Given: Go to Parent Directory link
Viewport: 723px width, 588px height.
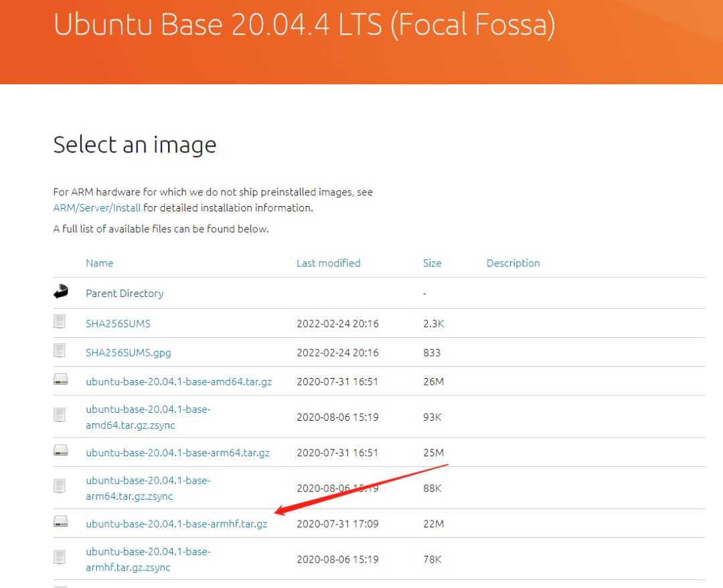Looking at the screenshot, I should pyautogui.click(x=125, y=293).
